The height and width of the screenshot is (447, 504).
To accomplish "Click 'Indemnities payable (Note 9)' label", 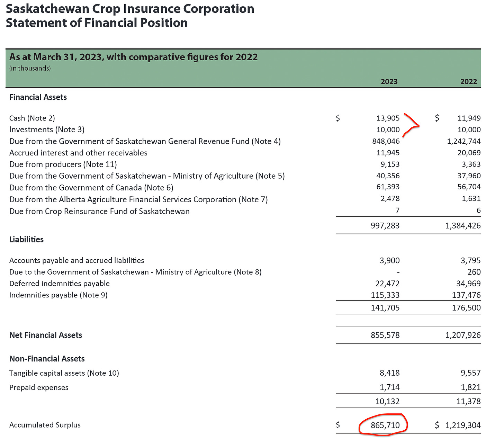I will pyautogui.click(x=58, y=295).
